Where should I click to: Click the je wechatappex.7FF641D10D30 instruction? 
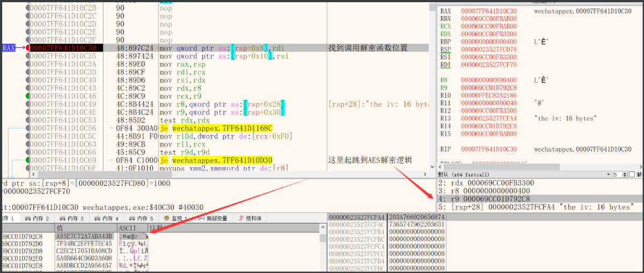click(x=217, y=161)
